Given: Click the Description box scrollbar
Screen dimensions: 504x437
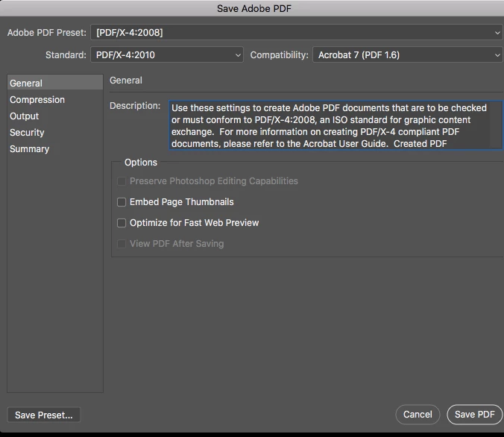Looking at the screenshot, I should tap(496, 125).
